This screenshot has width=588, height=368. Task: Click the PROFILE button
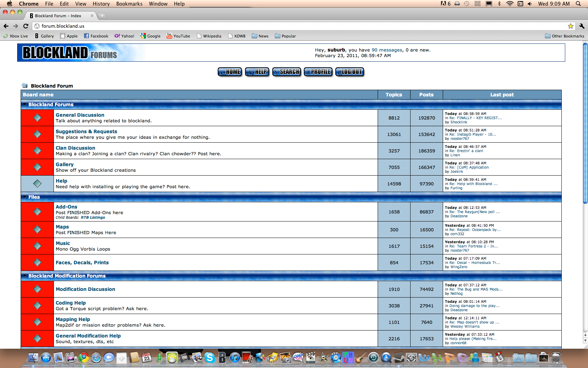pyautogui.click(x=318, y=72)
